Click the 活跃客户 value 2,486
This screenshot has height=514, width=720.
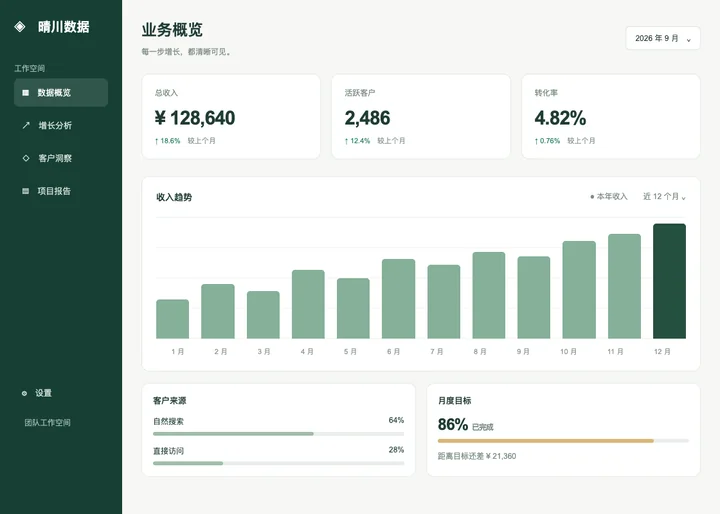367,118
